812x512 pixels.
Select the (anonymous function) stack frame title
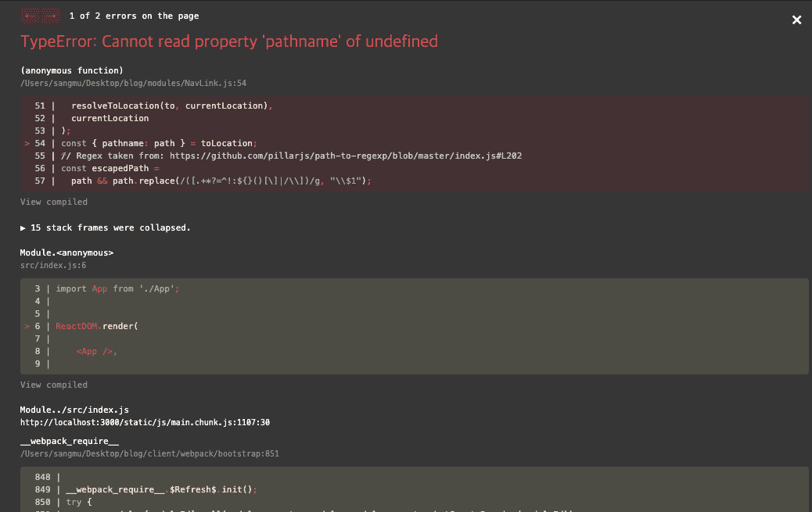(x=72, y=70)
